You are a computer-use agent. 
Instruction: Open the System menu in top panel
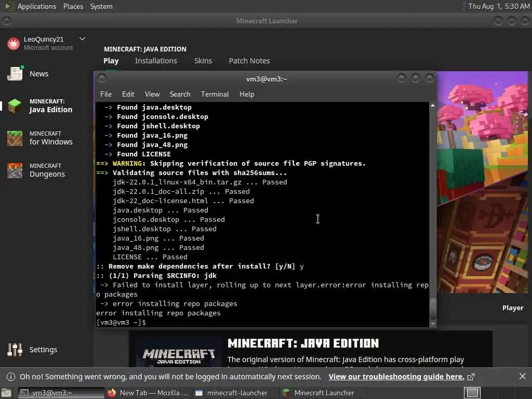point(101,6)
